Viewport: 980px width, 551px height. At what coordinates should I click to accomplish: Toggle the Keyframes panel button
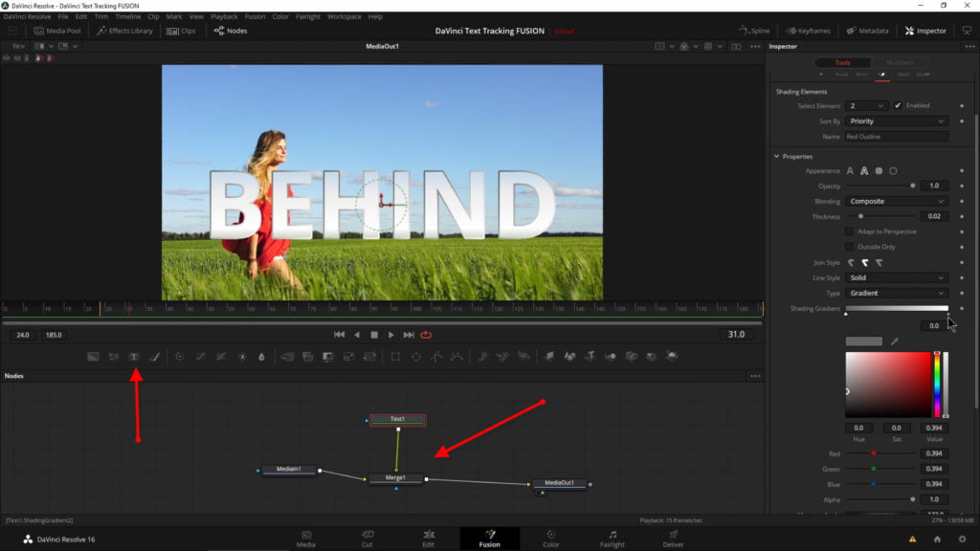point(808,31)
